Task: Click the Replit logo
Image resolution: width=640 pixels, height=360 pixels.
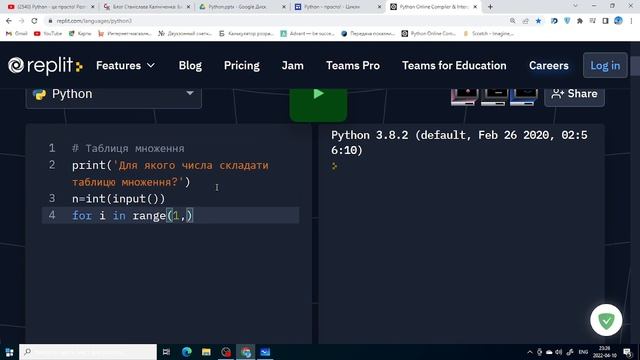Action: click(x=45, y=66)
